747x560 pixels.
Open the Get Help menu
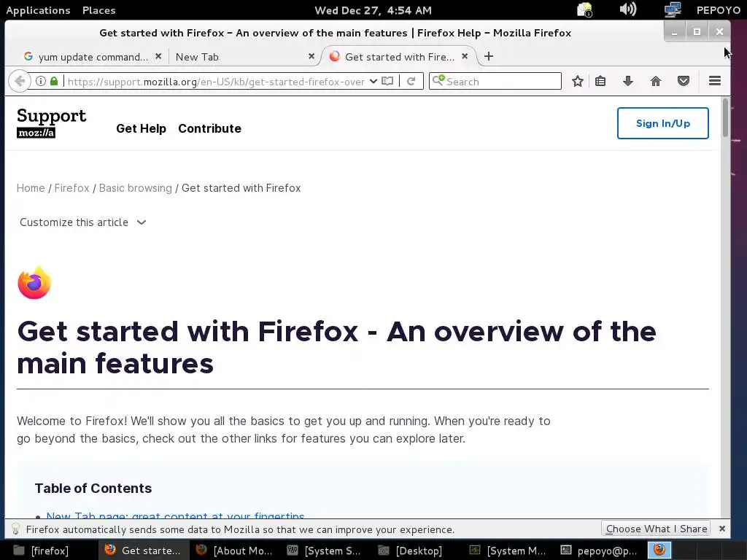[x=141, y=128]
